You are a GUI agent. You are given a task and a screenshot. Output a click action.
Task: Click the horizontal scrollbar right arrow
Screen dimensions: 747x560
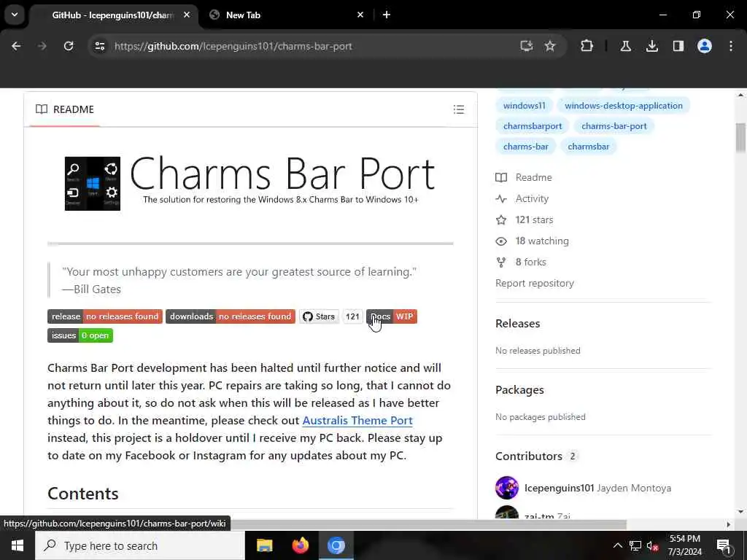tap(729, 525)
